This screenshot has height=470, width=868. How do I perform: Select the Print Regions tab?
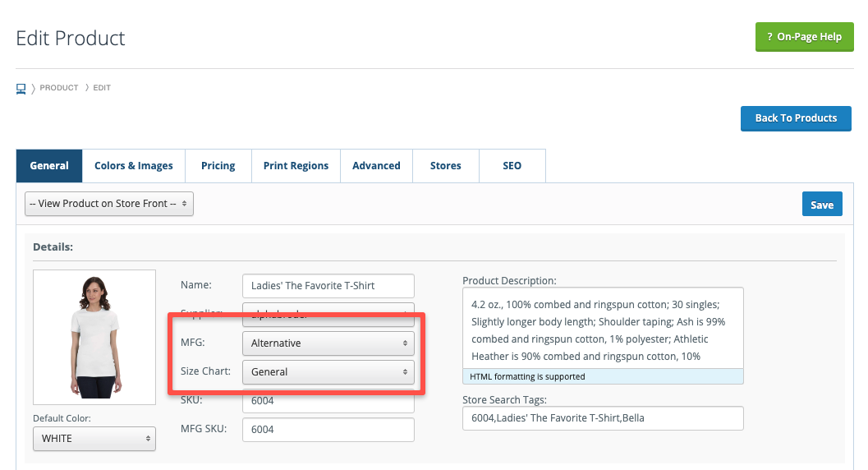(x=296, y=165)
